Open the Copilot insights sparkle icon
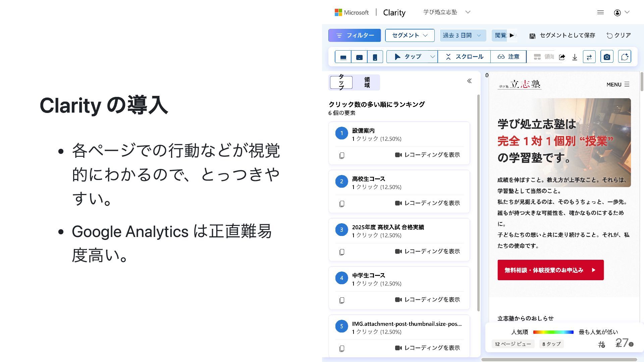The image size is (644, 362). [x=625, y=57]
